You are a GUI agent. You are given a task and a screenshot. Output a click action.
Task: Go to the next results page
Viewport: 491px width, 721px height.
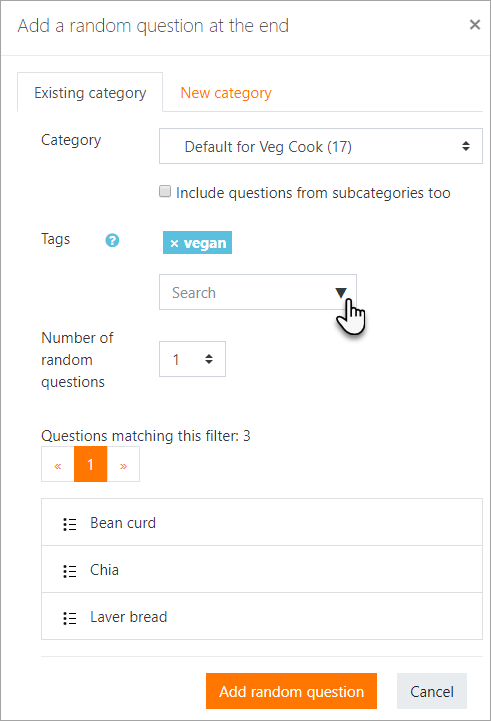pos(123,464)
